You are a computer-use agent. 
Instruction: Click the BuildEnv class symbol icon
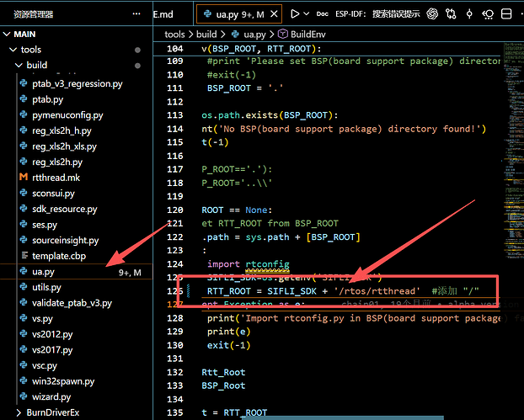(x=283, y=34)
